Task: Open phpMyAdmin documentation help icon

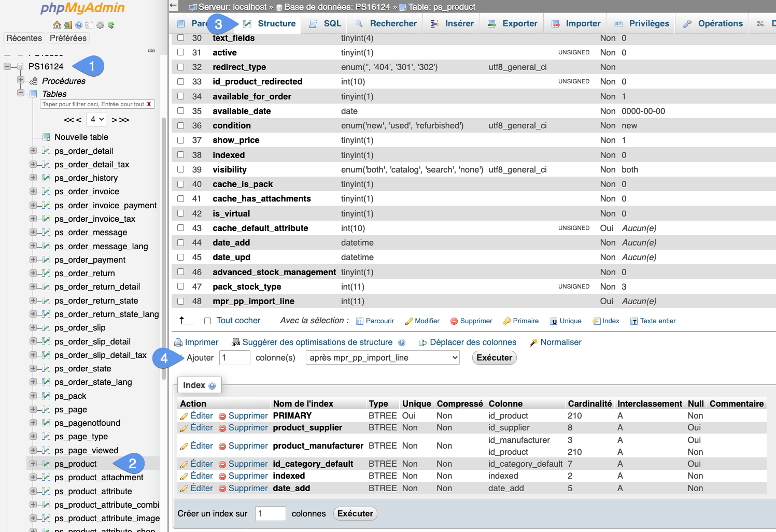Action: (x=79, y=25)
